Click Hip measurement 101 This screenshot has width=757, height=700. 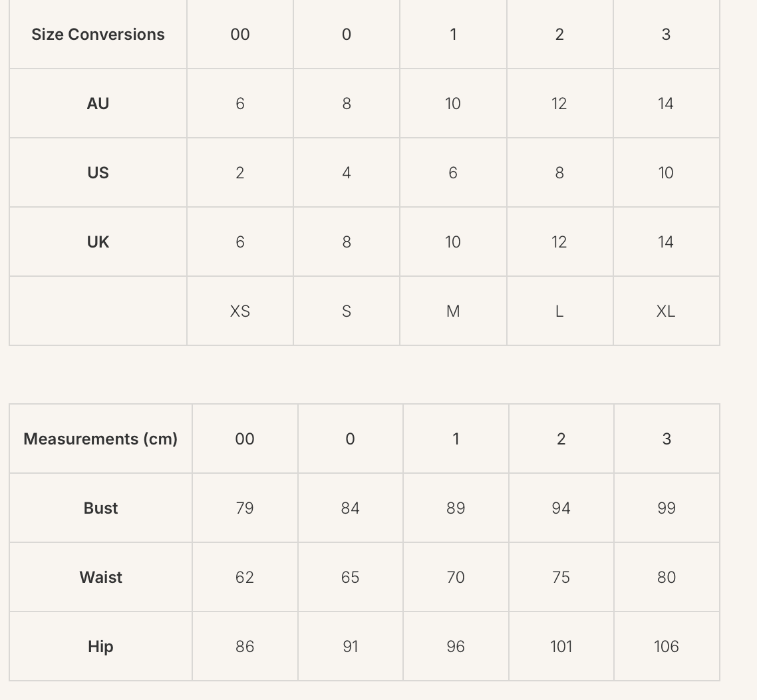click(561, 647)
